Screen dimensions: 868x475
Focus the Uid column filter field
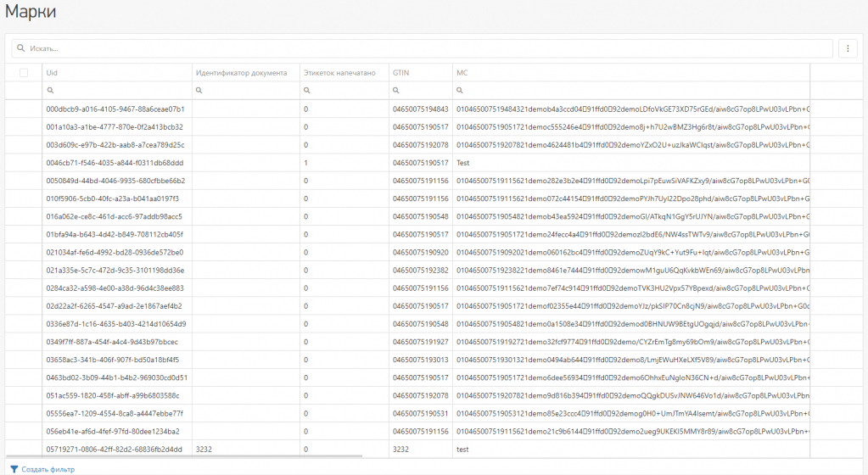[x=117, y=90]
